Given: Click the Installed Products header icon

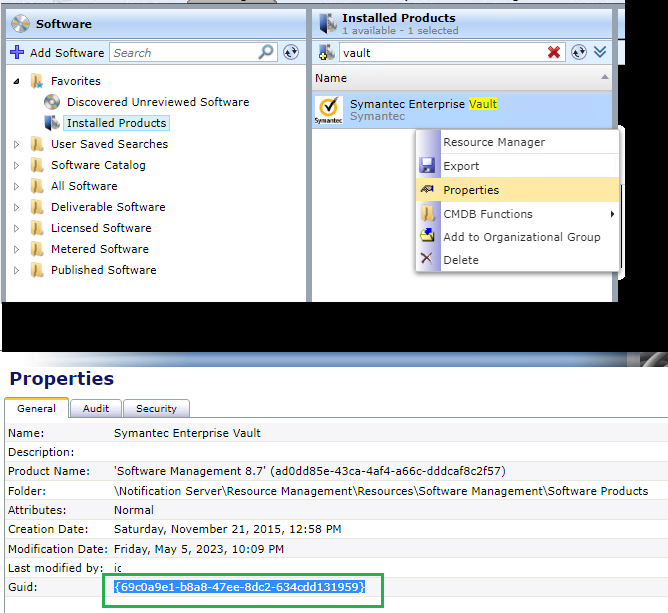Looking at the screenshot, I should [328, 23].
